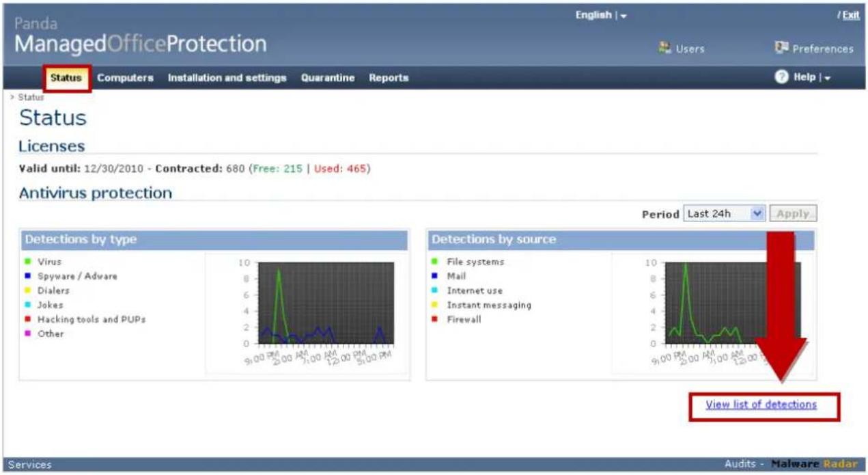The width and height of the screenshot is (868, 475).
Task: Click the Status breadcrumb text
Action: coord(31,98)
